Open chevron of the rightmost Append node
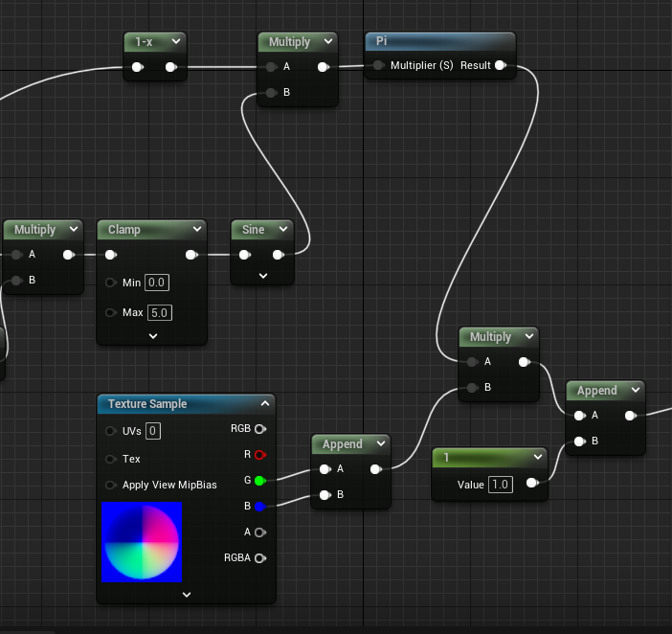The width and height of the screenshot is (672, 634). tap(636, 390)
